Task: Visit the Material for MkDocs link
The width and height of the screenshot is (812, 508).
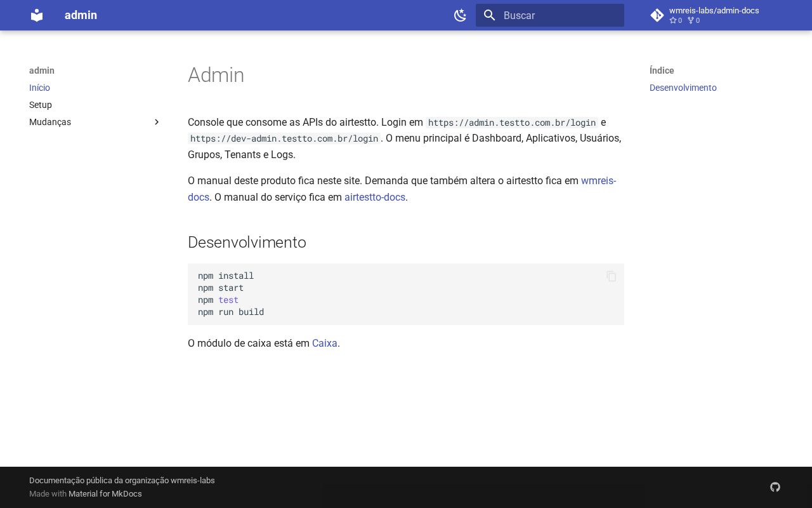Action: 105,494
